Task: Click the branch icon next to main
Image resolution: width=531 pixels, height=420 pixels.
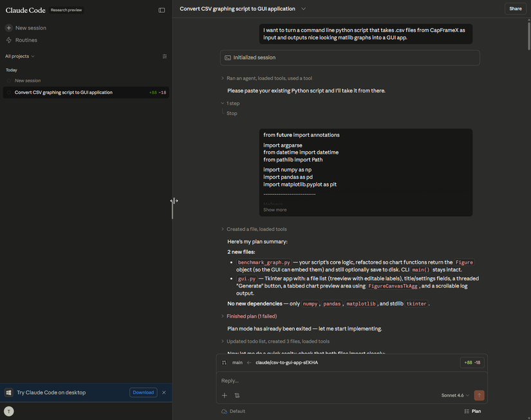Action: [x=224, y=363]
